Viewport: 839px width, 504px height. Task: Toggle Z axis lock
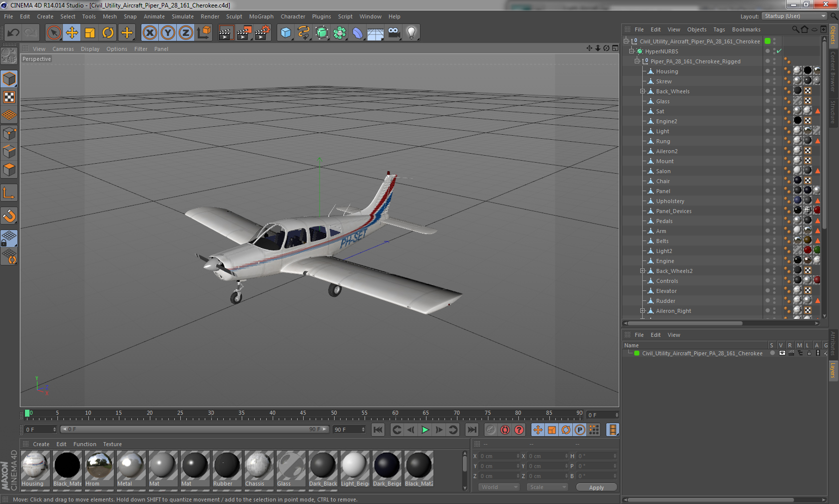(186, 33)
